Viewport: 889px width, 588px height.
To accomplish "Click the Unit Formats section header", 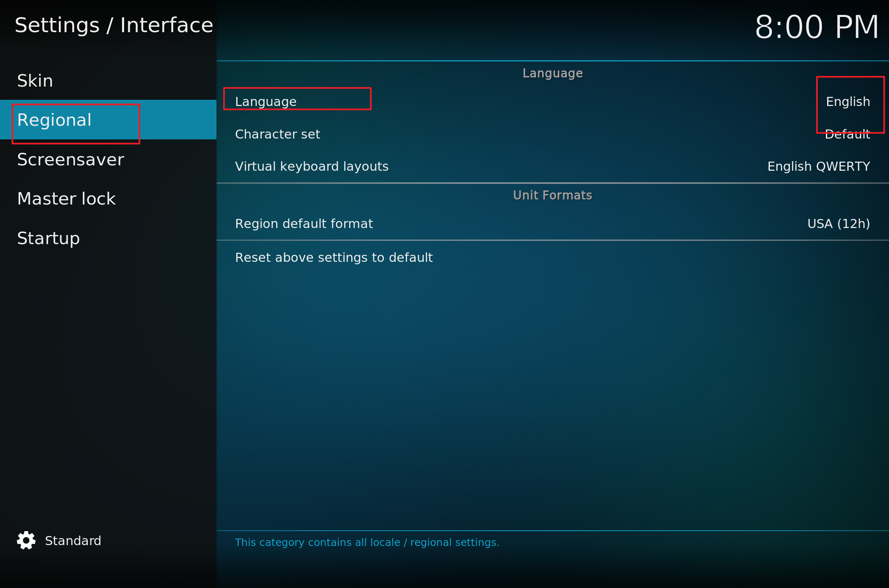I will tap(553, 195).
